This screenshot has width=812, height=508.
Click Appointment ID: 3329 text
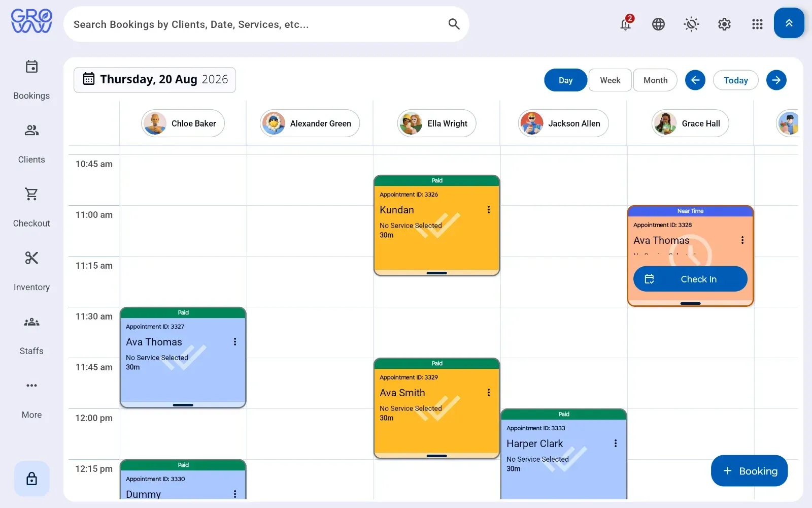click(x=409, y=377)
